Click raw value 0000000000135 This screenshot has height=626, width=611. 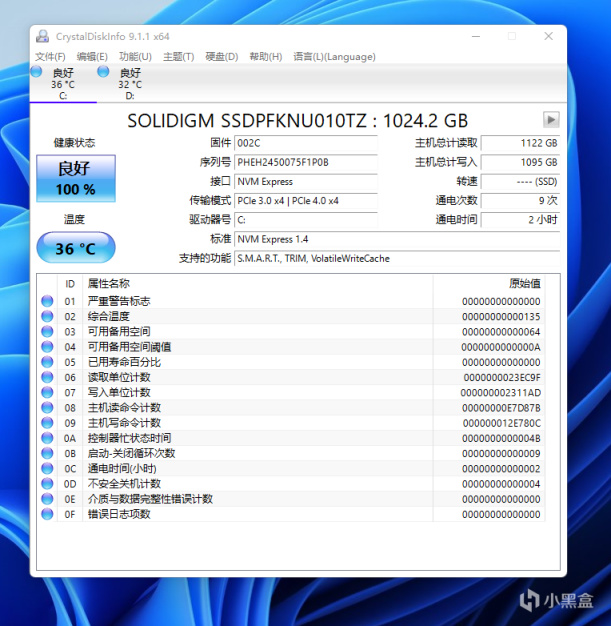coord(501,317)
